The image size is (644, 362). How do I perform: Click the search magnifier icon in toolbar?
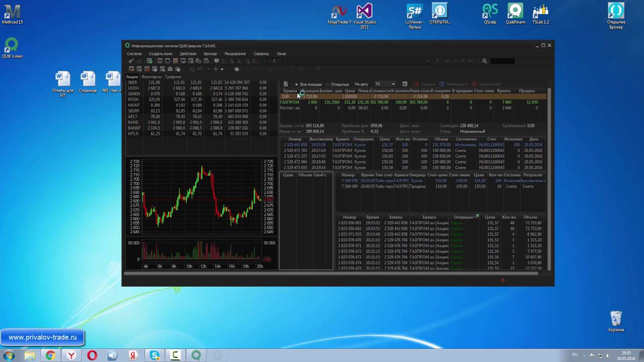[x=485, y=61]
